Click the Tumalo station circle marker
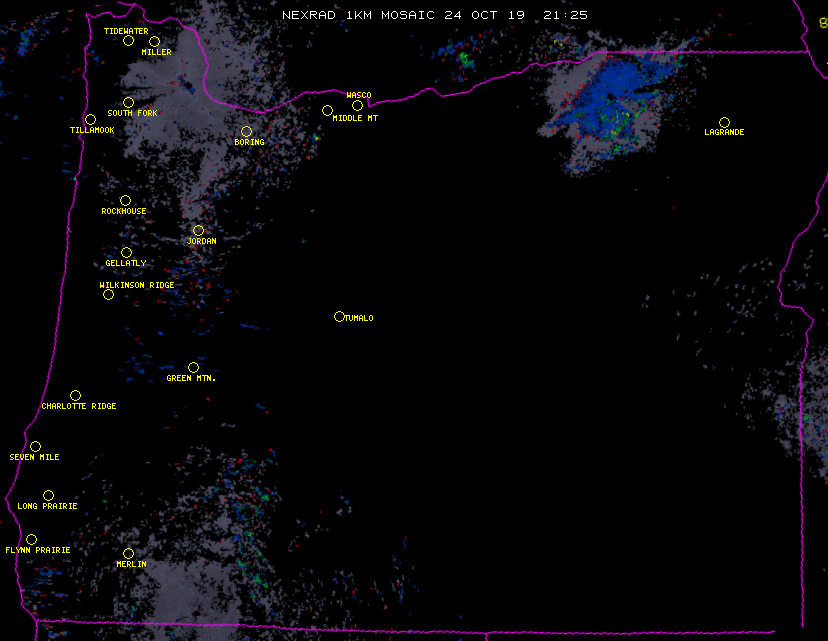The width and height of the screenshot is (828, 641). (x=339, y=316)
